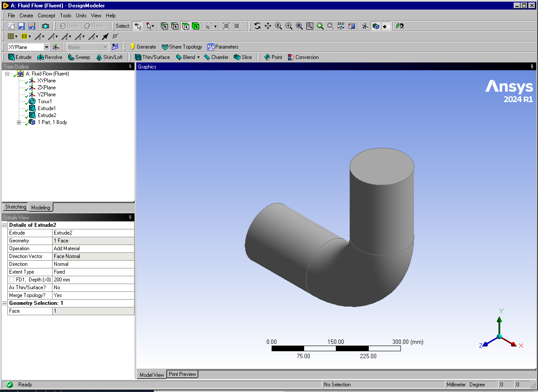Image resolution: width=538 pixels, height=392 pixels.
Task: Click the New Sketch icon
Action: click(115, 47)
